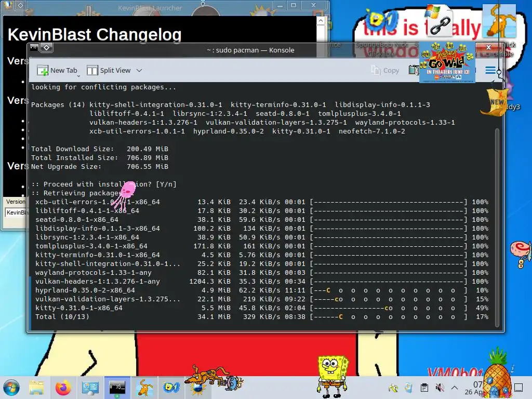Screen dimensions: 532x399
Task: Expand the Split View chevron dropdown
Action: click(139, 71)
